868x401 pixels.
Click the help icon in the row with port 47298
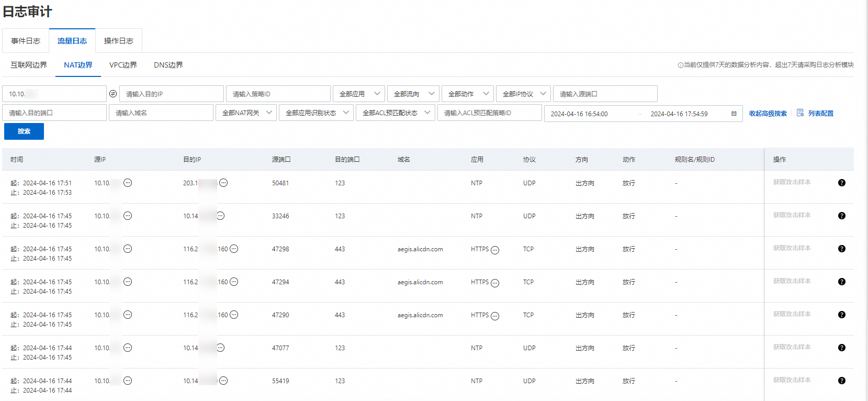click(842, 249)
